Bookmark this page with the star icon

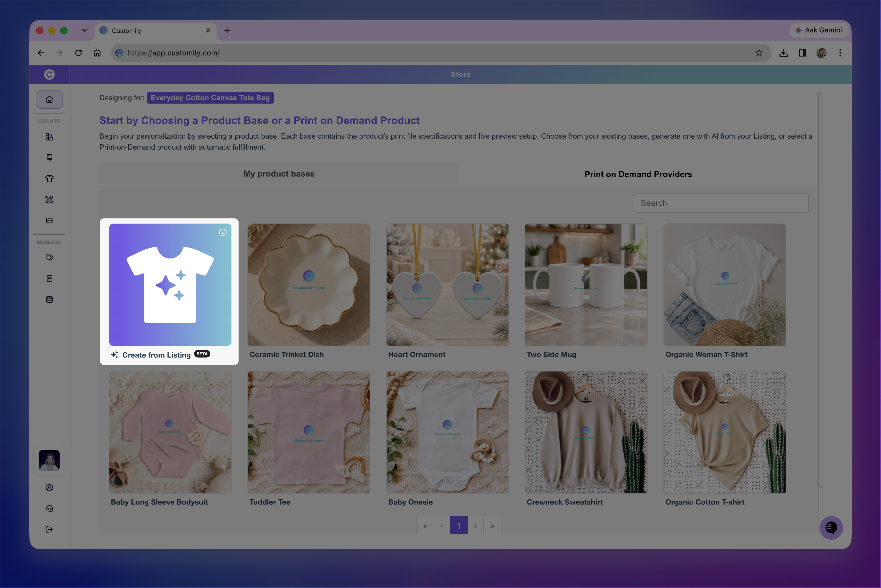[x=759, y=53]
